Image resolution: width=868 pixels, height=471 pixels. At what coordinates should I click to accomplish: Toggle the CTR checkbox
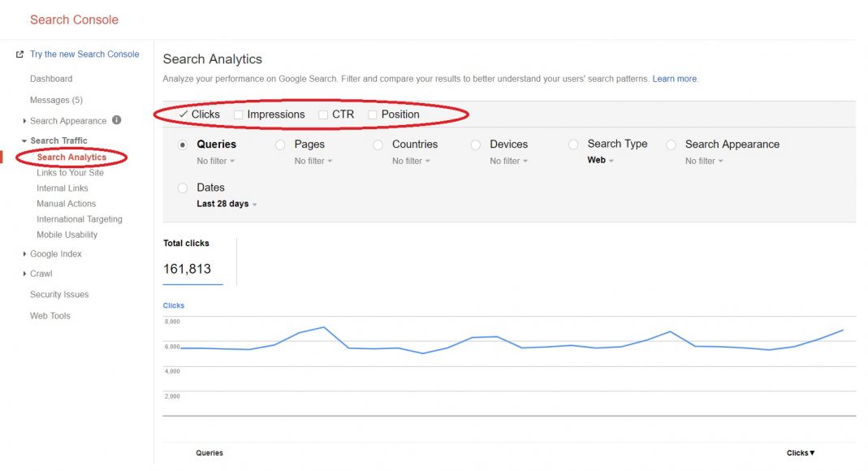[323, 115]
